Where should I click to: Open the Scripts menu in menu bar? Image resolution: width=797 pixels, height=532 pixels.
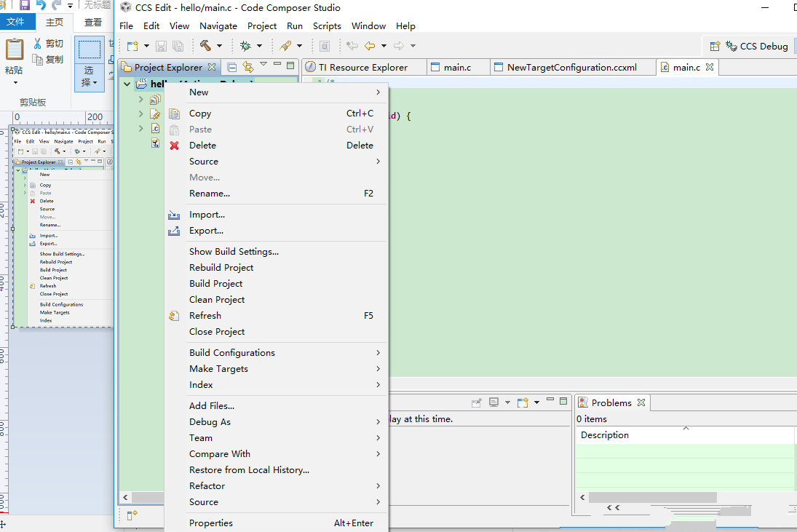click(x=327, y=26)
